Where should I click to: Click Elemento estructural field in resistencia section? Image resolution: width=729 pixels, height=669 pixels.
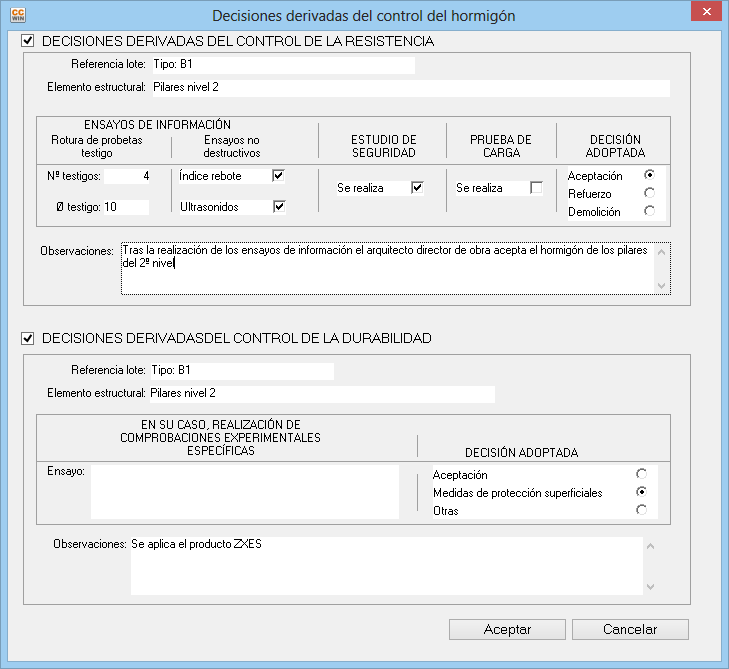[x=411, y=88]
